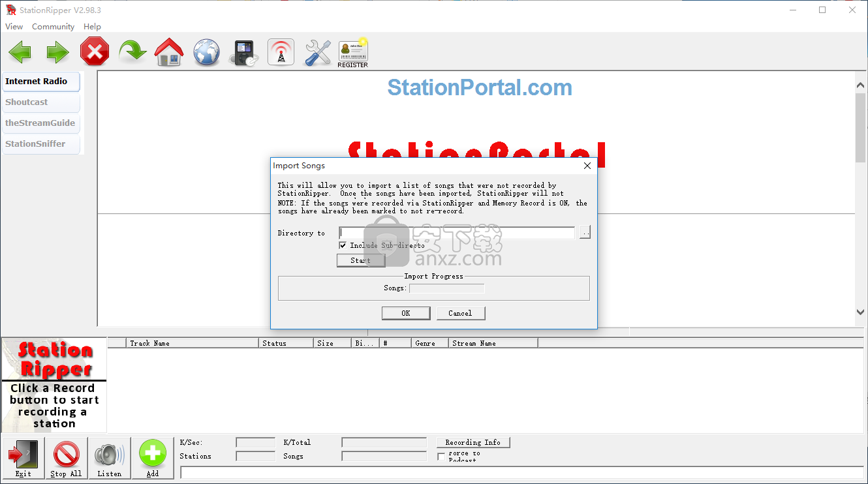The height and width of the screenshot is (484, 868).
Task: Toggle the Force to Podcast checkbox
Action: [441, 457]
